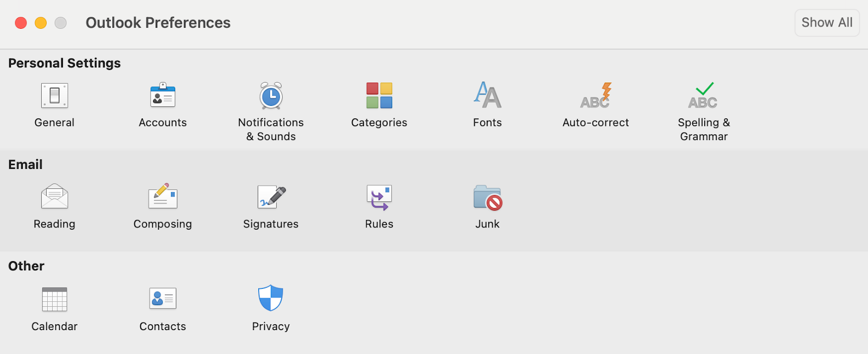Open General preferences light-switch icon
The image size is (868, 354).
[54, 96]
